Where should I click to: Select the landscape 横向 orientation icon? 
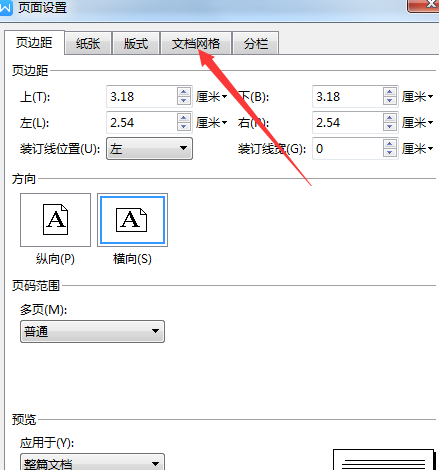132,220
